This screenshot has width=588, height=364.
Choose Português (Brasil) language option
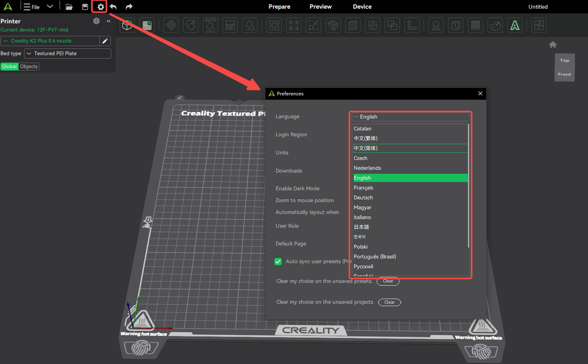click(x=410, y=257)
